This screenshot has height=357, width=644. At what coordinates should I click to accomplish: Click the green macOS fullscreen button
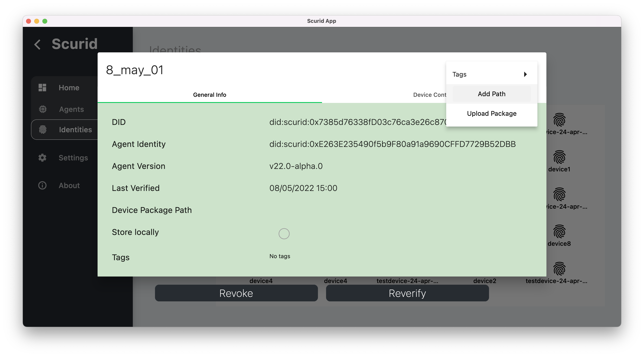click(45, 21)
